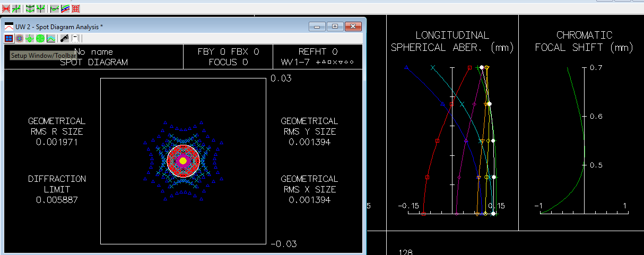Click the GEOMETRICAL RMS R SIZE value 0.001971

tap(57, 142)
